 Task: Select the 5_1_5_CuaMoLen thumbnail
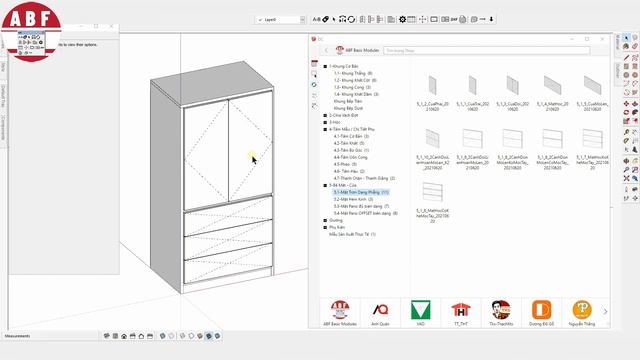(592, 85)
